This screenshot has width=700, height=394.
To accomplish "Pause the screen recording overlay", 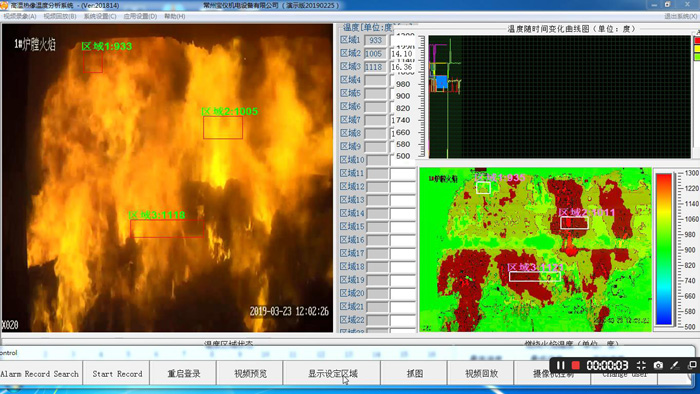I will tap(561, 365).
